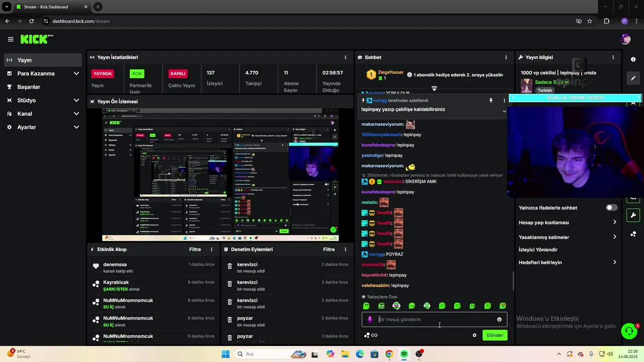Select the wrench icon in right rail

(x=633, y=215)
